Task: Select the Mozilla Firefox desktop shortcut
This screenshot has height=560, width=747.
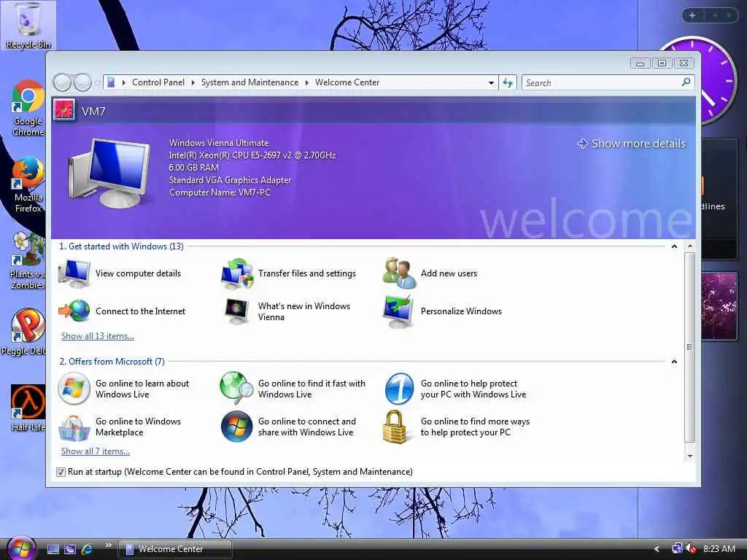Action: [x=28, y=184]
